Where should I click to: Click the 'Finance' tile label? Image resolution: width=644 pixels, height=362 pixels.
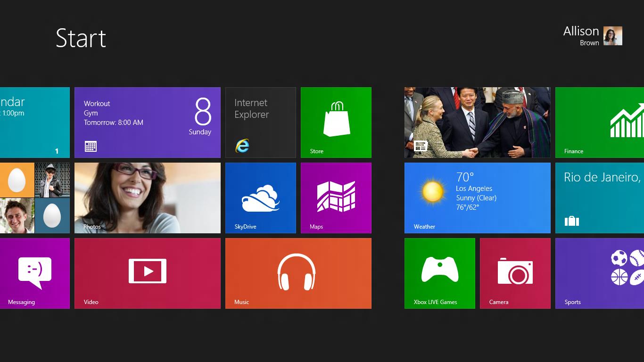click(574, 151)
